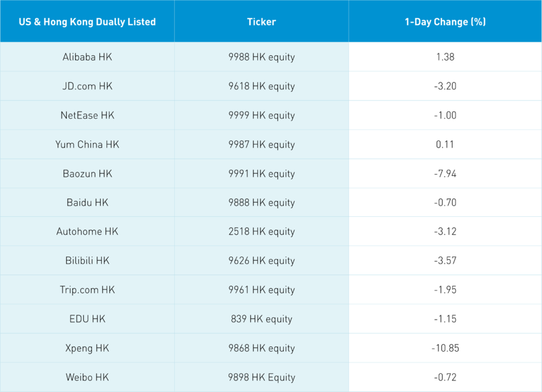Image resolution: width=542 pixels, height=392 pixels.
Task: Select the '9898 HK Equity' ticker cell
Action: coord(261,377)
